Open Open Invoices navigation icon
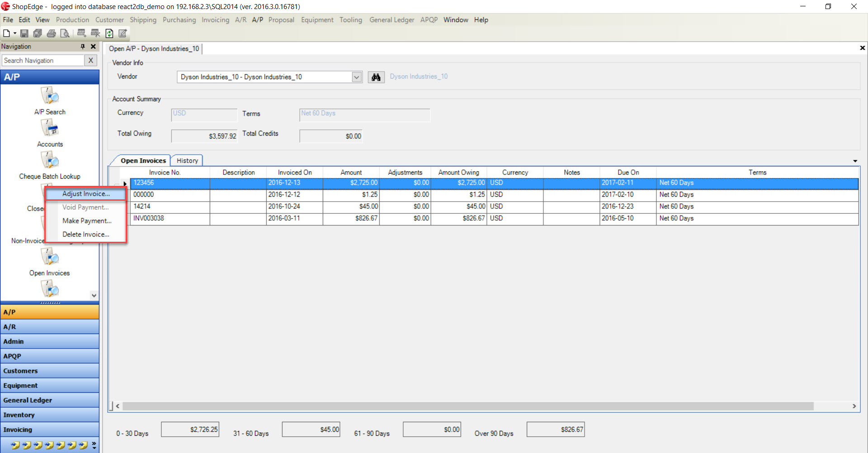The image size is (868, 453). pyautogui.click(x=50, y=262)
